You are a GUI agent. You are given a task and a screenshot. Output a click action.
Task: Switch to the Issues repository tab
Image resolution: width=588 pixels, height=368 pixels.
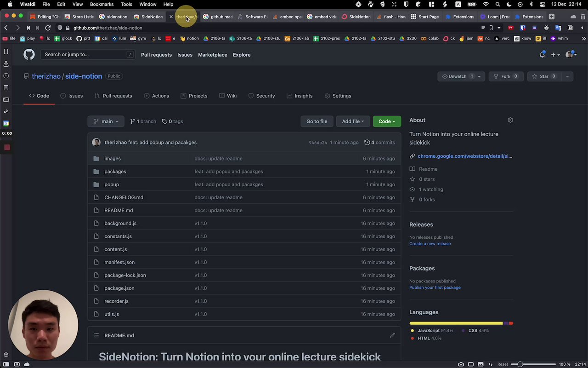[72, 96]
